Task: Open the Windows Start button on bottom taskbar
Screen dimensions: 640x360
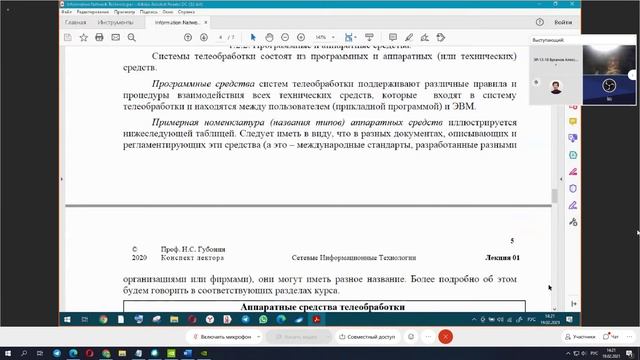Action: click(8, 353)
